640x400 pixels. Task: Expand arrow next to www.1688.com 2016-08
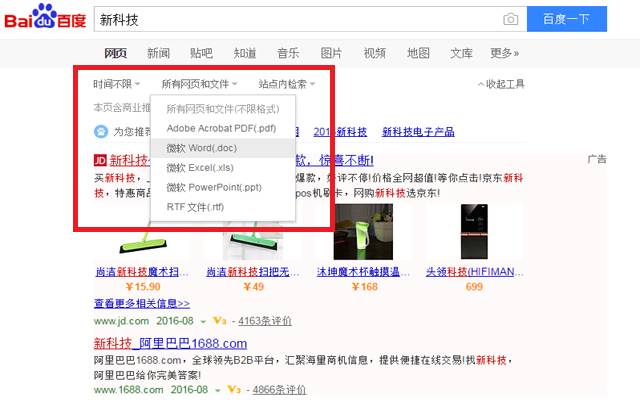(x=218, y=390)
